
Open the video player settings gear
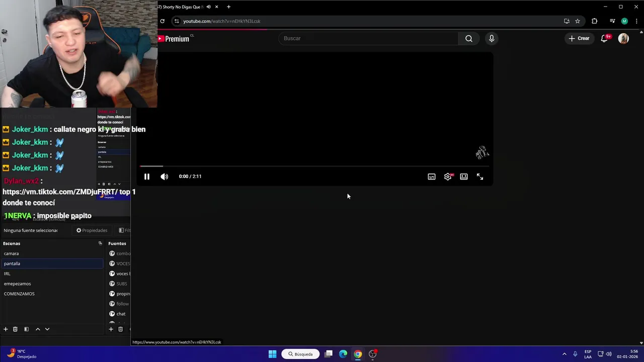[448, 176]
